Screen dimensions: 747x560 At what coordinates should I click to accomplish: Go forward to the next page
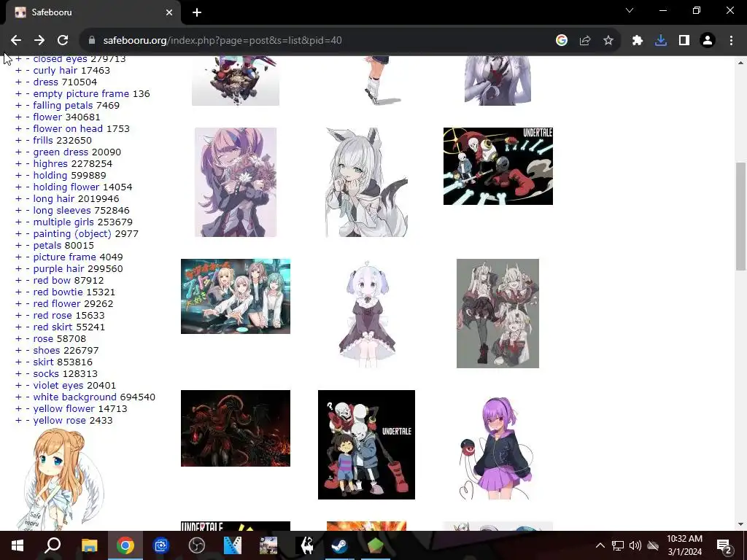[x=39, y=41]
